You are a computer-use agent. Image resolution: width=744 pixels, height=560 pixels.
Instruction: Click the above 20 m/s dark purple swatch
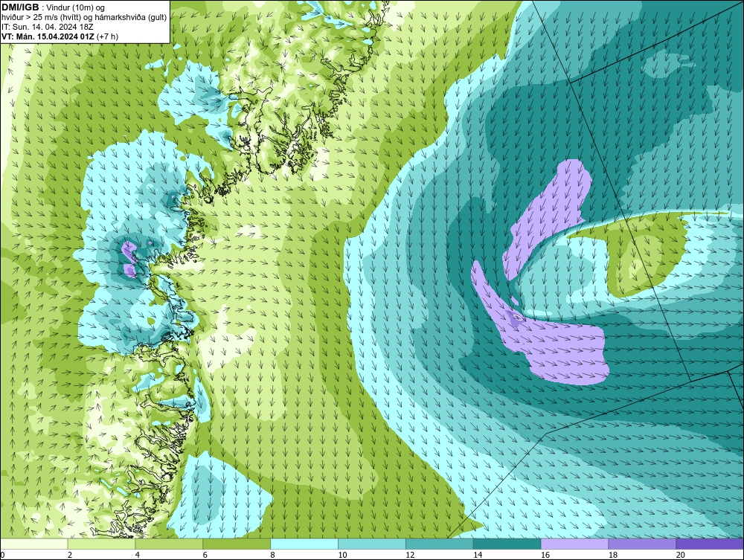pos(710,544)
